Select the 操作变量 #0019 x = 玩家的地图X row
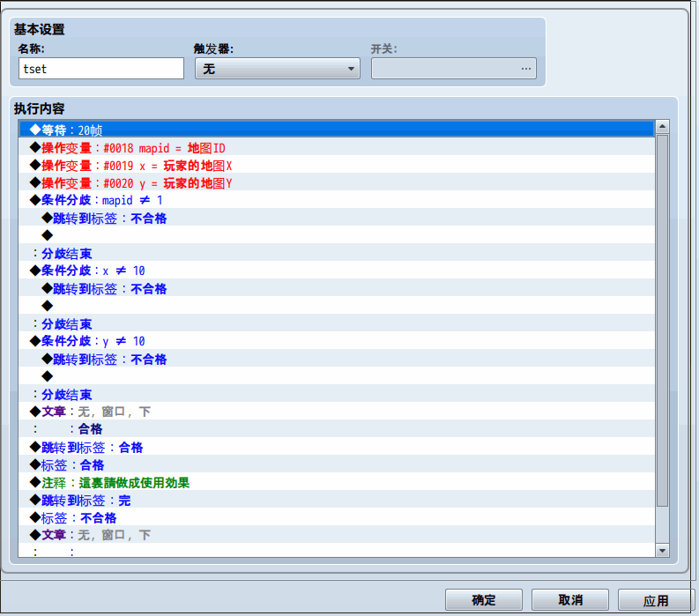The image size is (699, 616). coord(337,165)
